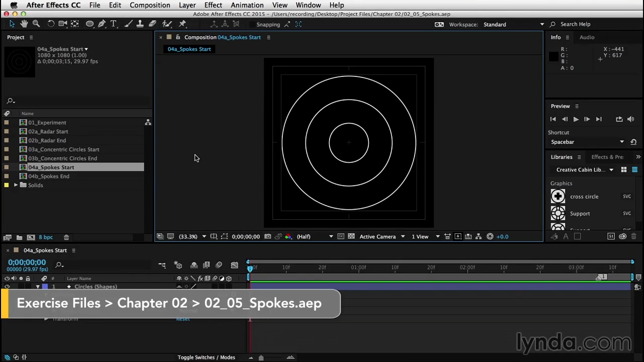Screen dimensions: 644x362
Task: Open the 1 View layout dropdown
Action: 426,236
